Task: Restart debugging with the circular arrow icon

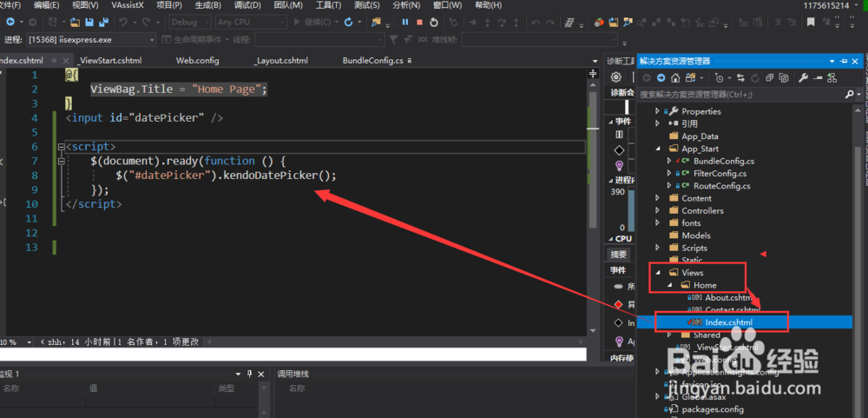Action: [434, 23]
